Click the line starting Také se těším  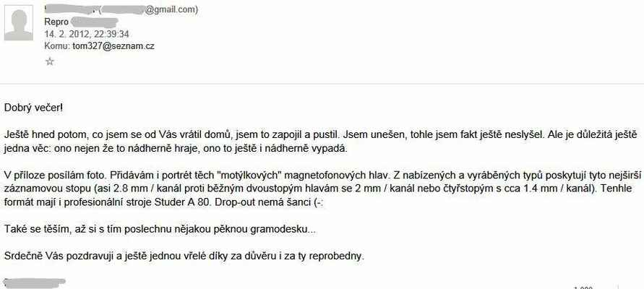[x=160, y=230]
